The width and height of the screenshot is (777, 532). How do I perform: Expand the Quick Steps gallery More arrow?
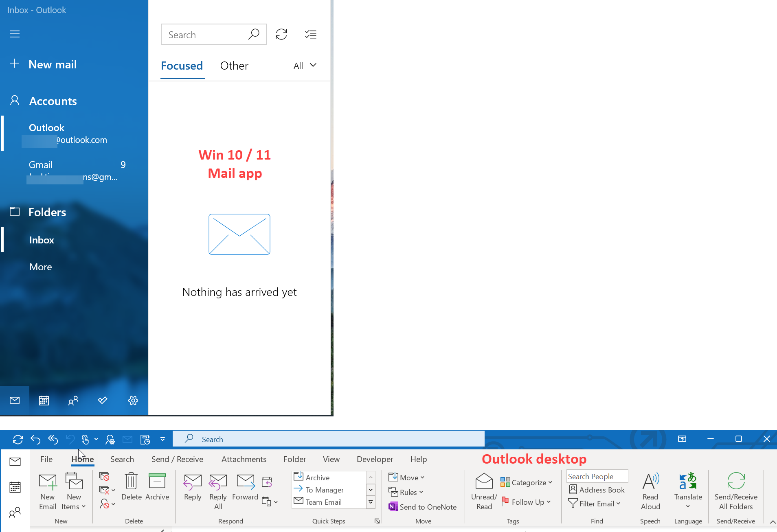[371, 502]
